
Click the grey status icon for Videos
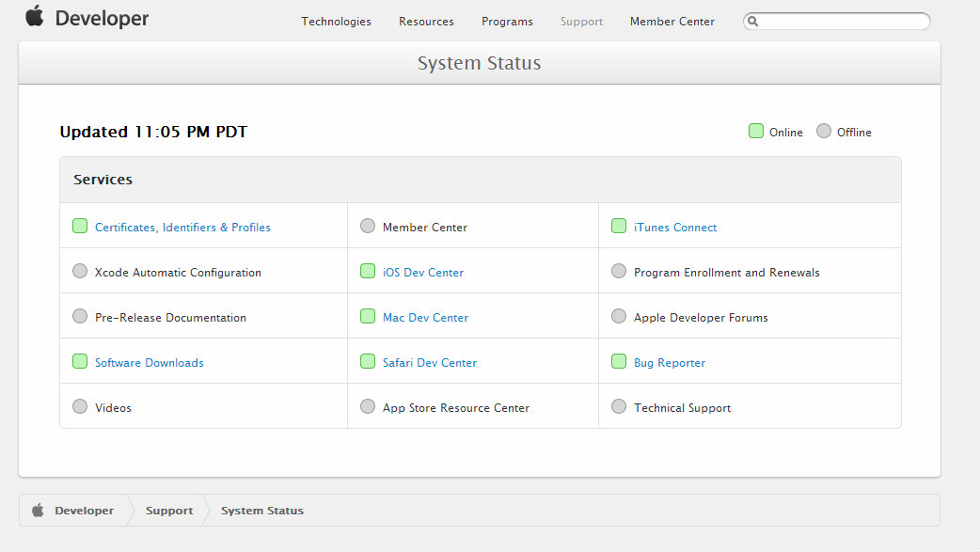click(80, 405)
